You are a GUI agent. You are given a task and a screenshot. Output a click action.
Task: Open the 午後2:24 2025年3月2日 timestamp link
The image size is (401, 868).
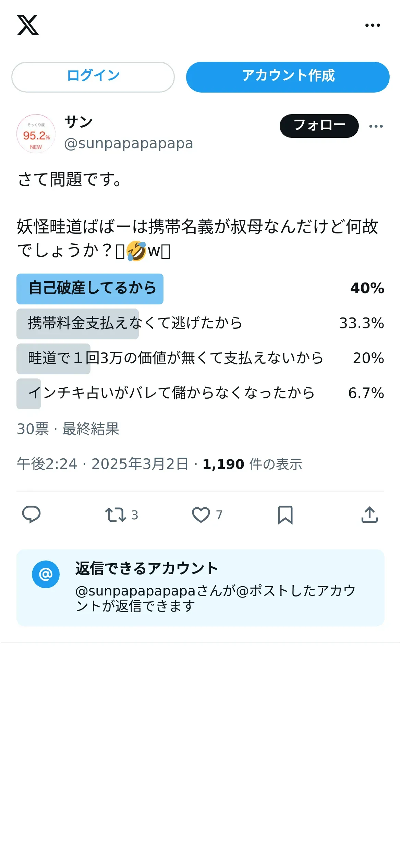(x=102, y=464)
